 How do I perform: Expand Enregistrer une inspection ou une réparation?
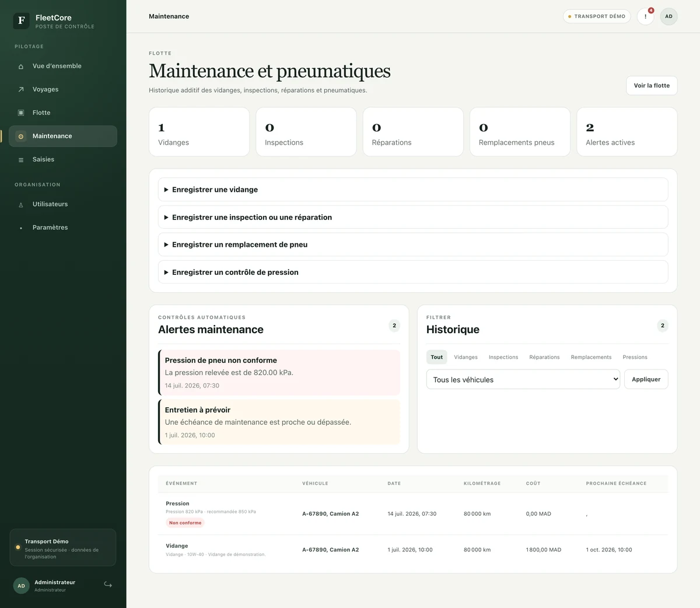[413, 217]
